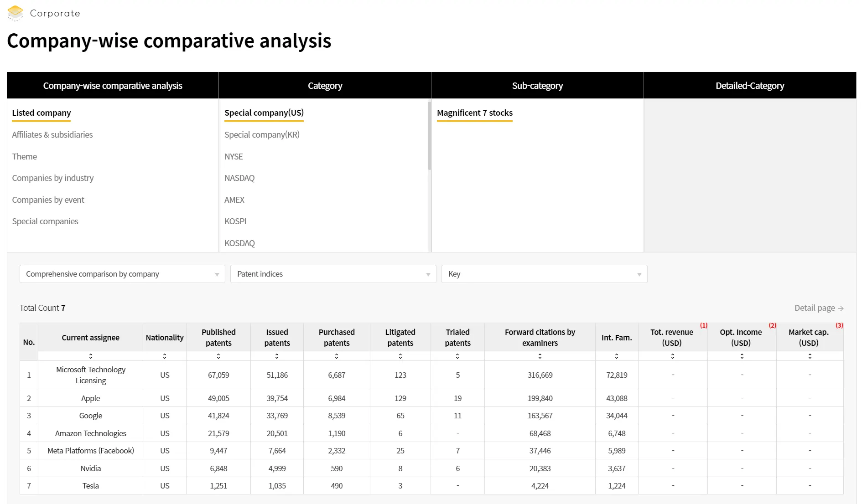Click the Nvidia assignee cell

[91, 468]
